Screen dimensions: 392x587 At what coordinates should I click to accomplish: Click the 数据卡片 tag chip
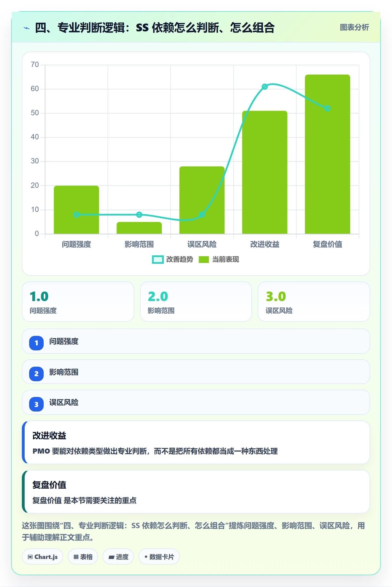[159, 557]
